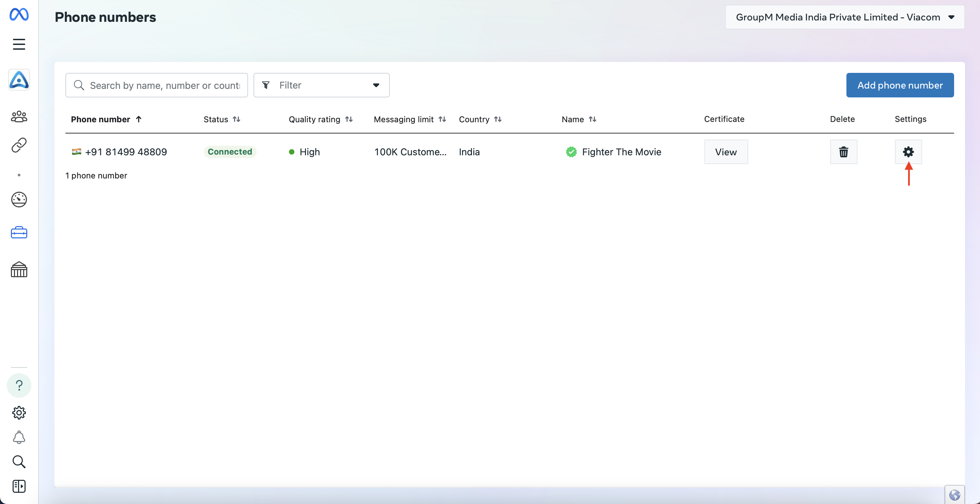Sort by Messaging limit column
This screenshot has width=980, height=504.
[442, 119]
